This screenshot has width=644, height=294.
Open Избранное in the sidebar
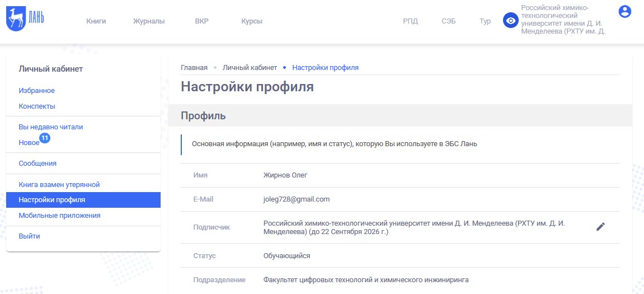tap(37, 91)
